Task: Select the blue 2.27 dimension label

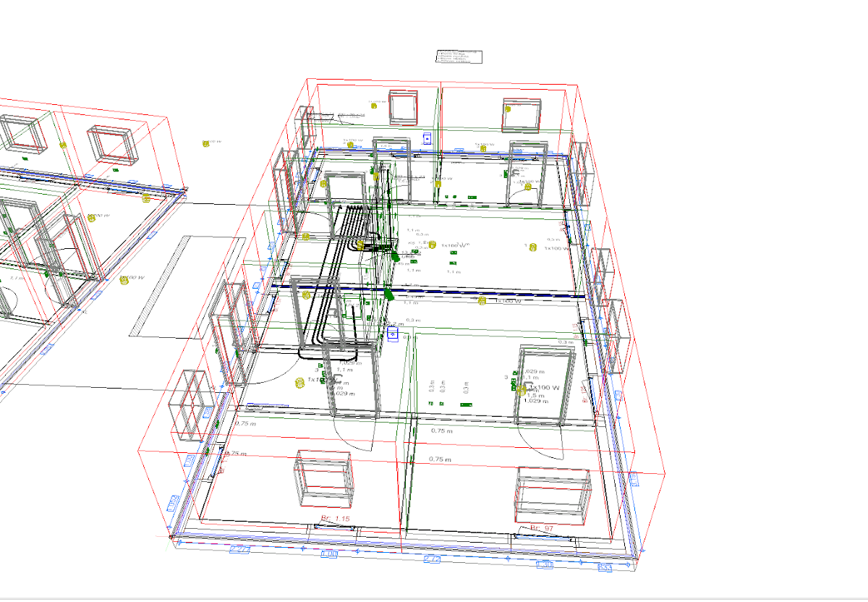Action: click(239, 551)
